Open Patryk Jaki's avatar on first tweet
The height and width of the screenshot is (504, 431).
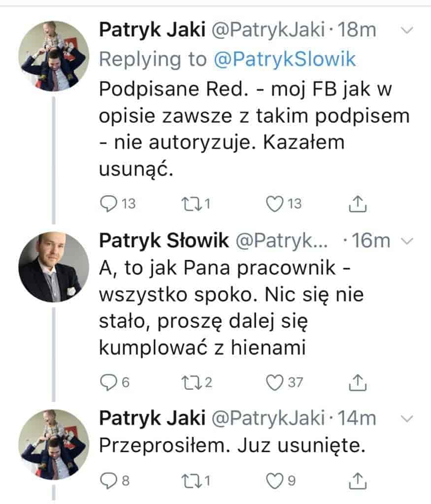tap(54, 56)
